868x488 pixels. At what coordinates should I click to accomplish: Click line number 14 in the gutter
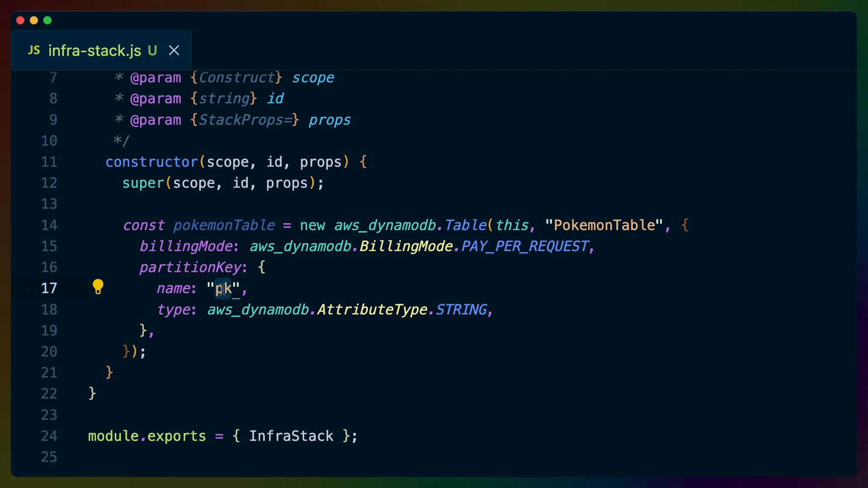pyautogui.click(x=49, y=225)
